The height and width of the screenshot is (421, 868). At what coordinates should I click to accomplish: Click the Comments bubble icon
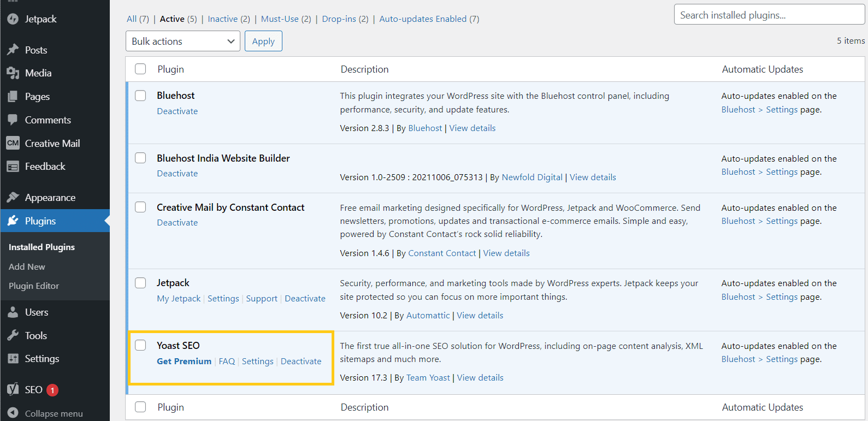[x=13, y=120]
